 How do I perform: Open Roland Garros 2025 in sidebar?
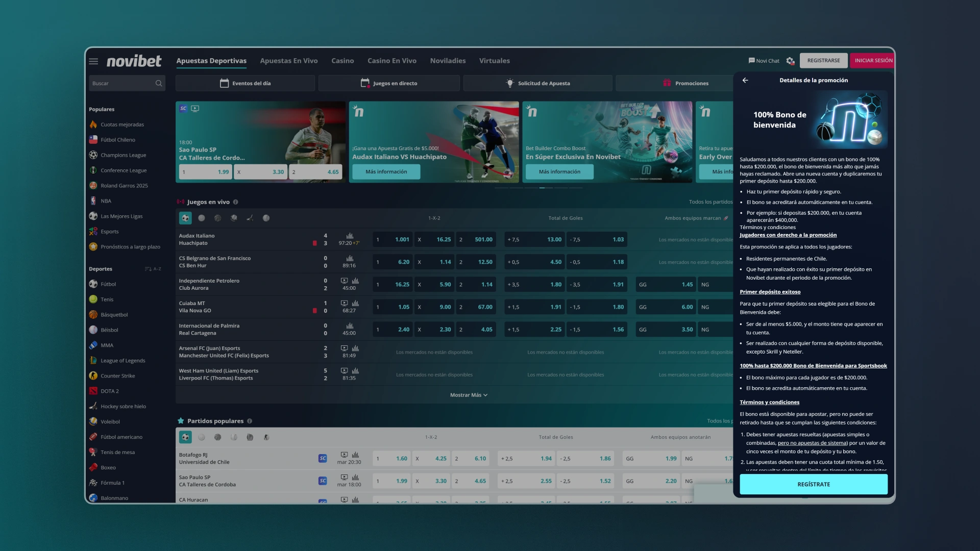click(x=124, y=186)
